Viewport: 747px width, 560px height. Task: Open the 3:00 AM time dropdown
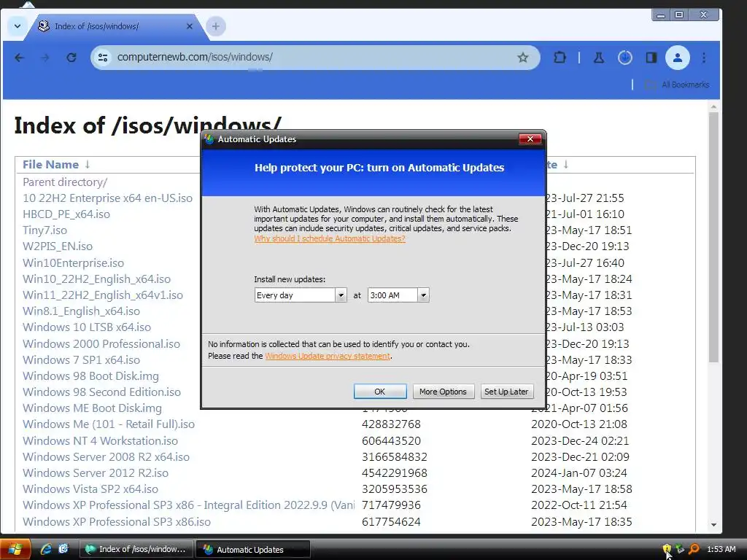click(x=398, y=295)
